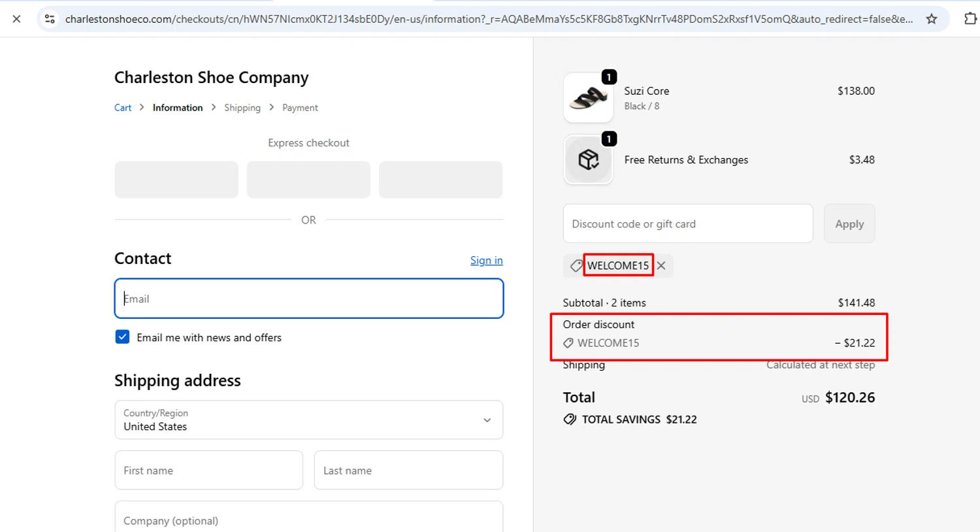The width and height of the screenshot is (980, 532).
Task: Click Free Returns & Exchanges text
Action: click(x=686, y=159)
